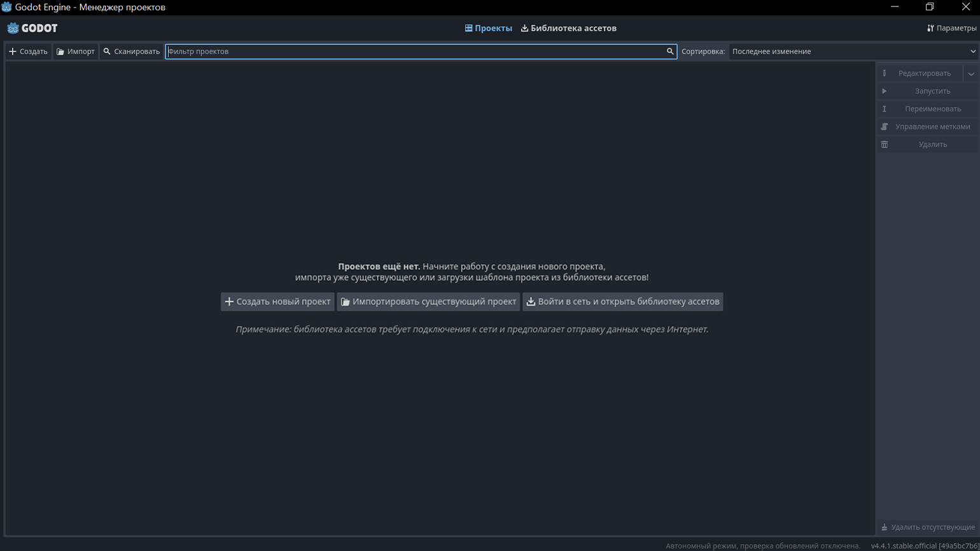
Task: Open the Проекты tab
Action: (x=488, y=28)
